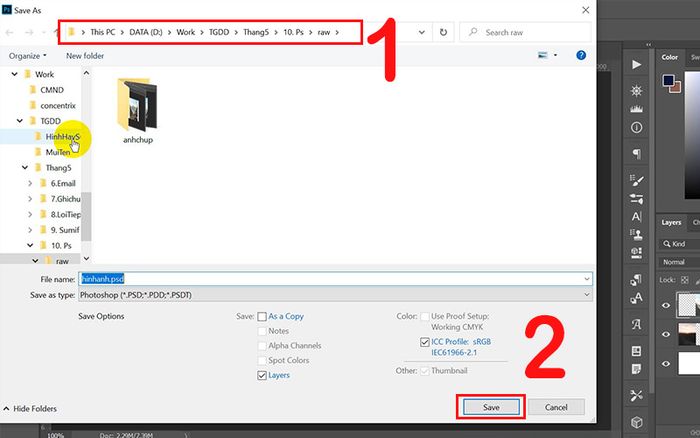Change view using the view layout icon

tap(543, 55)
